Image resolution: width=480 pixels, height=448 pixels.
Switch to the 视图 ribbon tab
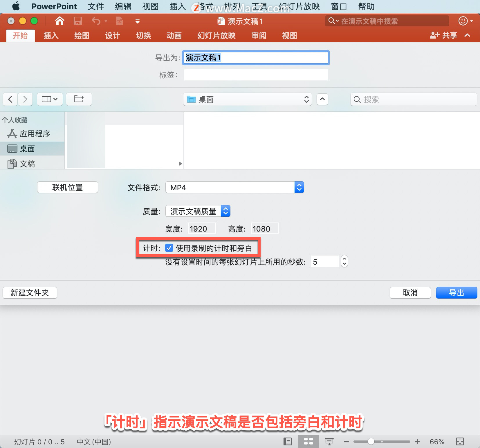(290, 36)
